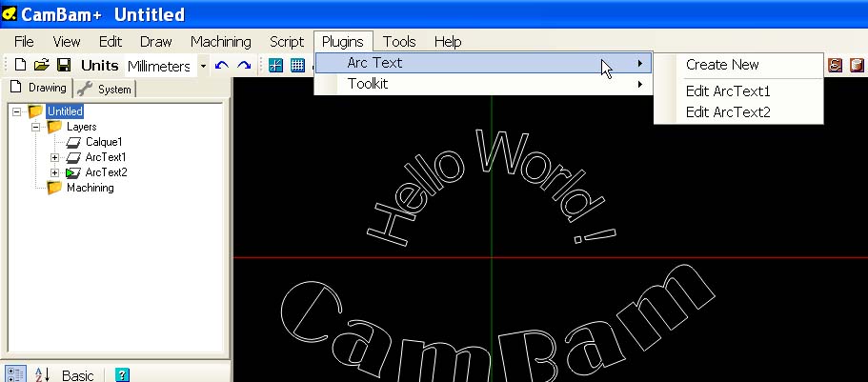Switch to the Drawing tab

pos(38,88)
